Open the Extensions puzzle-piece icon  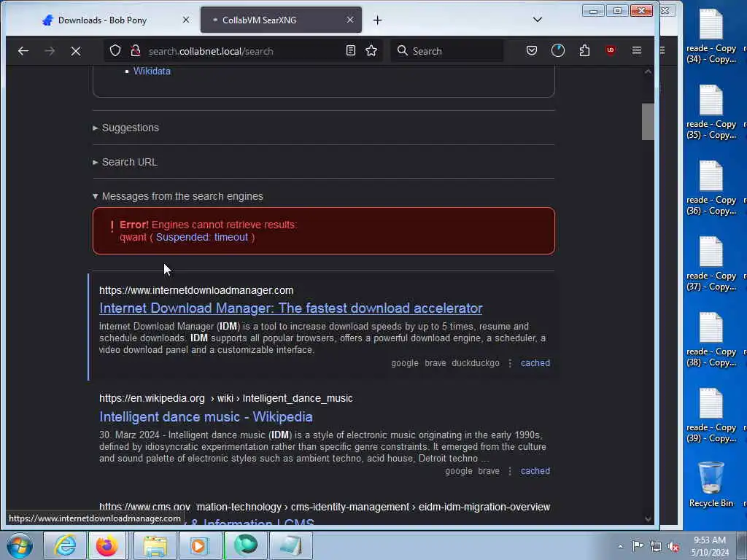pos(584,50)
